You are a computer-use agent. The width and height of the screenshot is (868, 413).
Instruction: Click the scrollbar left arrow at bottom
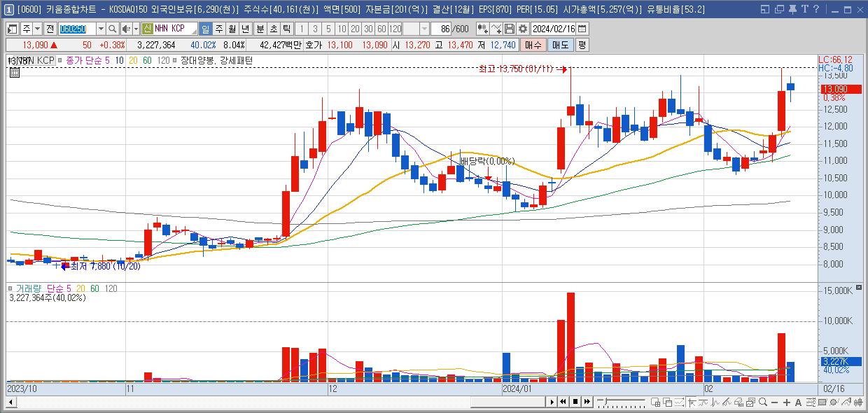[x=10, y=402]
